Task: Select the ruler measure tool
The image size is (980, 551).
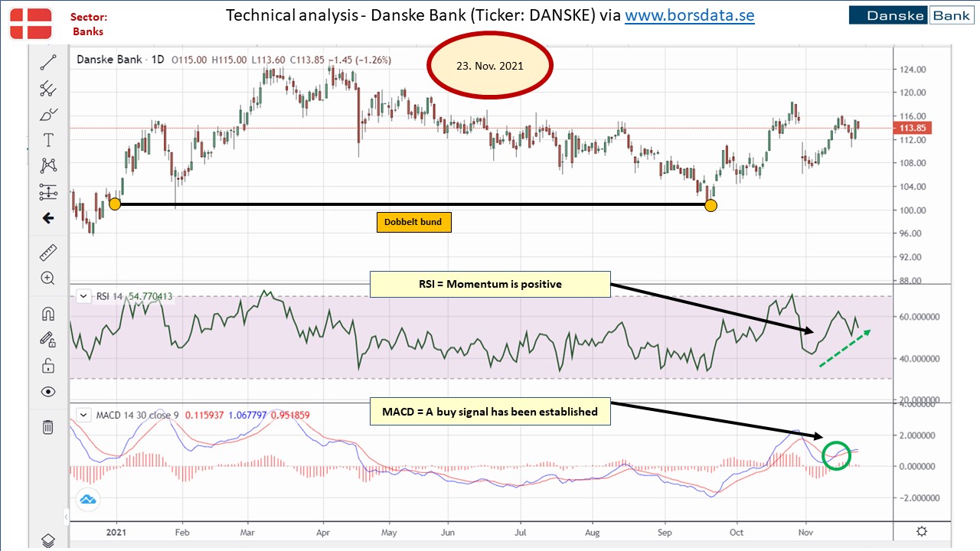Action: pyautogui.click(x=48, y=253)
